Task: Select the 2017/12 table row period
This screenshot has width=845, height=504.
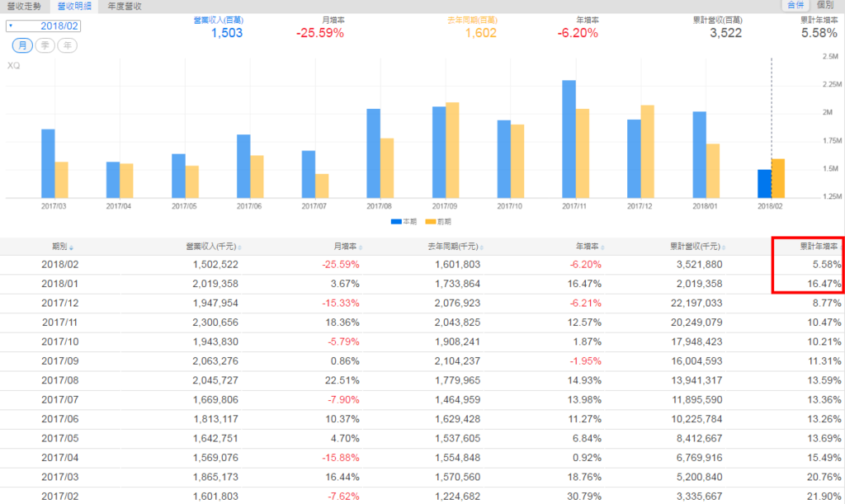Action: pos(59,304)
